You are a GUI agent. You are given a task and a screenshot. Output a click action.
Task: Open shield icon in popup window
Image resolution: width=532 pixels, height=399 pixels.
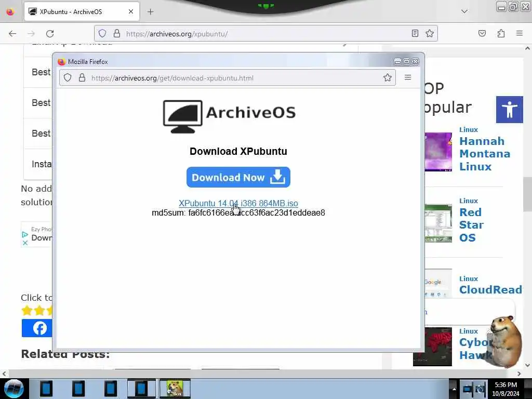coord(68,78)
